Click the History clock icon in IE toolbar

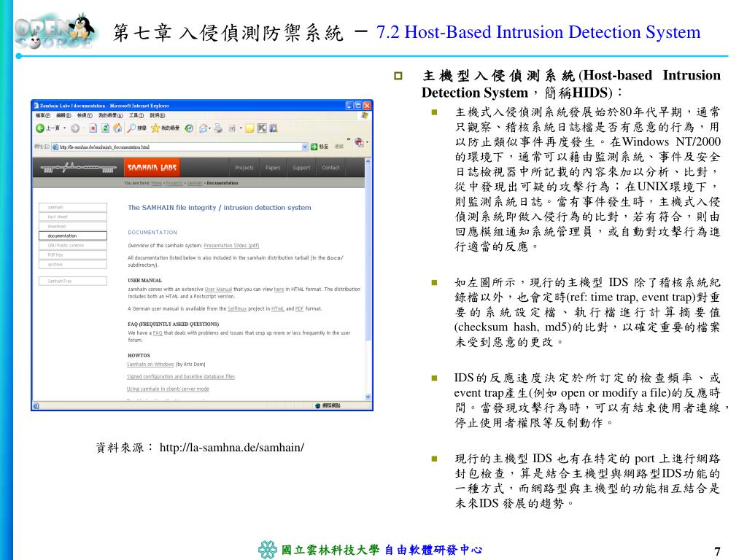point(189,128)
